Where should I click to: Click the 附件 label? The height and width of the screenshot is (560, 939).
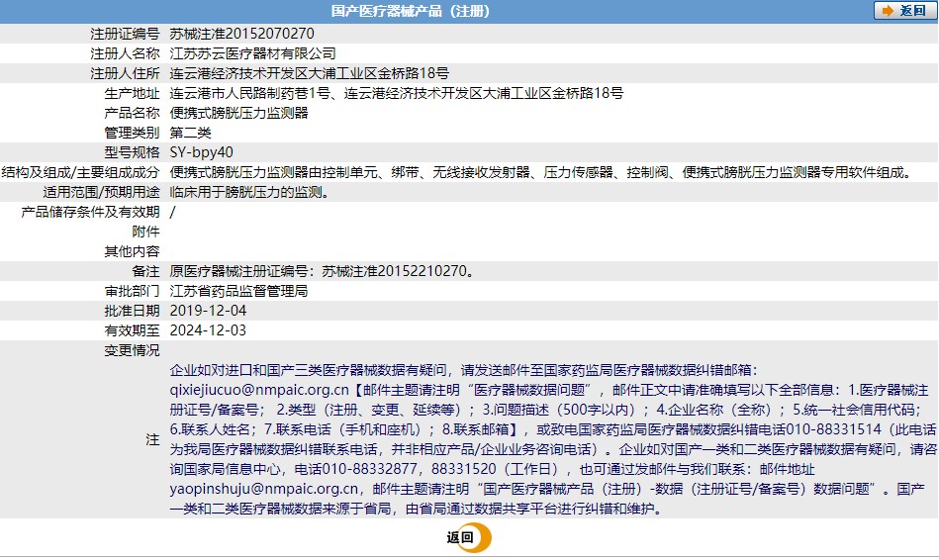(145, 232)
